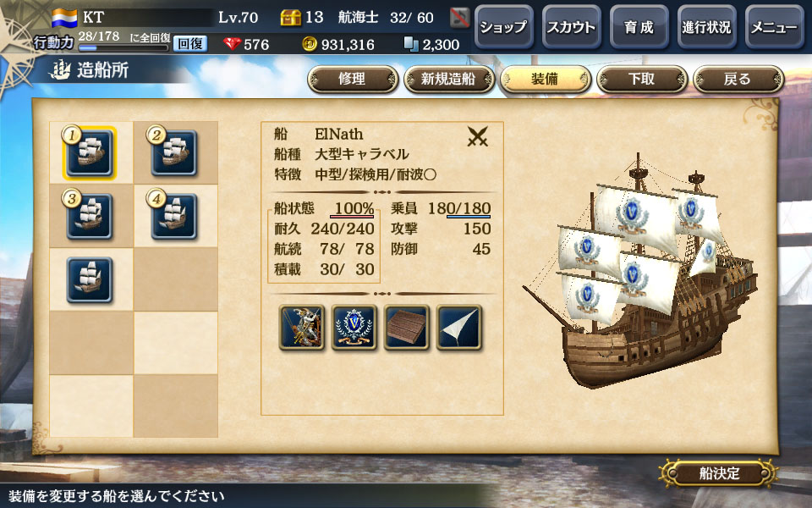Screen dimensions: 812x508
Task: Open the white sail equipment slot
Action: click(x=459, y=328)
